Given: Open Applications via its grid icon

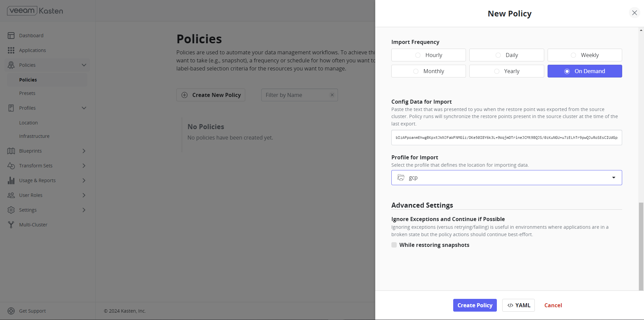Looking at the screenshot, I should click(11, 50).
